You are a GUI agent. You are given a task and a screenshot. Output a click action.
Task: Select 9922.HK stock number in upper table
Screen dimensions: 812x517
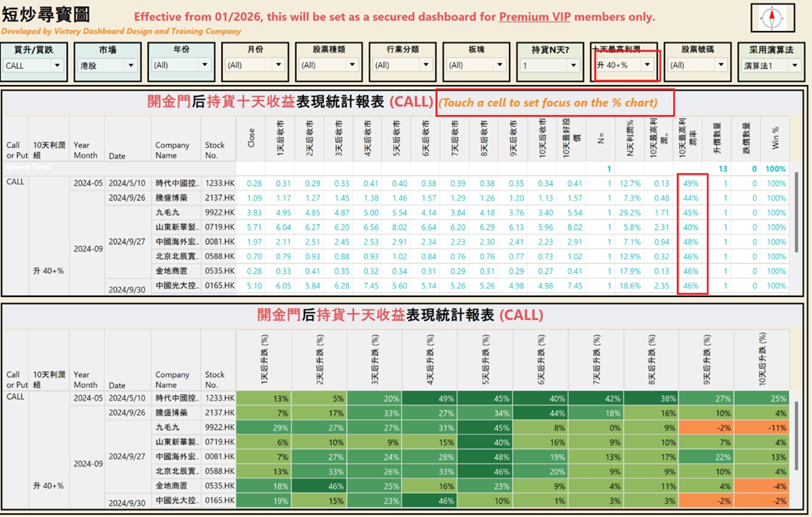pyautogui.click(x=219, y=212)
